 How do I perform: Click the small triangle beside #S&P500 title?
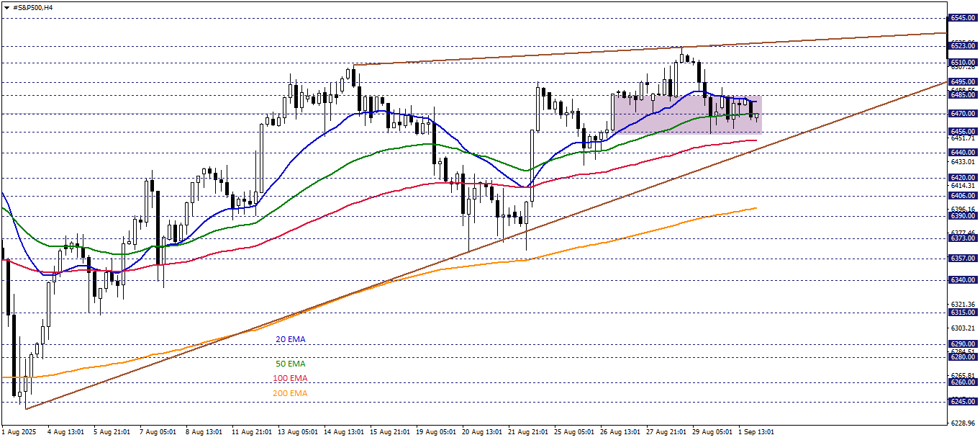[x=7, y=7]
